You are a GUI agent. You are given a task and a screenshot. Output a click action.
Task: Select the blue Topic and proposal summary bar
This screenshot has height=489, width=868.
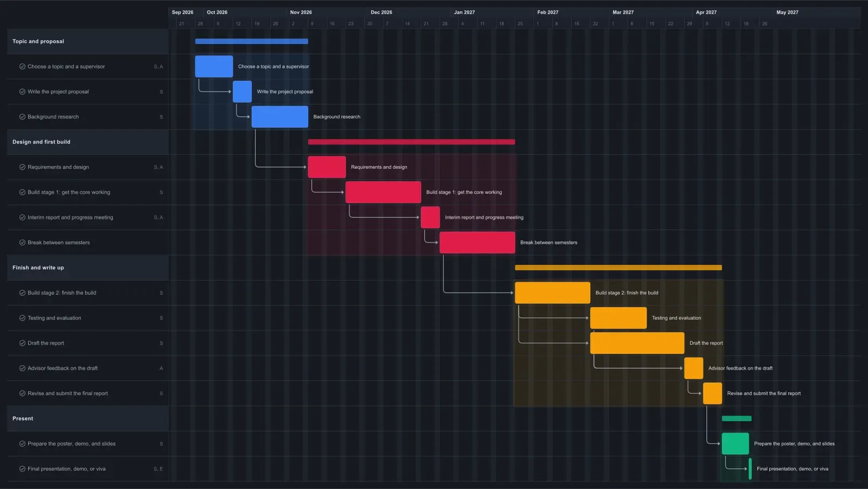click(252, 41)
